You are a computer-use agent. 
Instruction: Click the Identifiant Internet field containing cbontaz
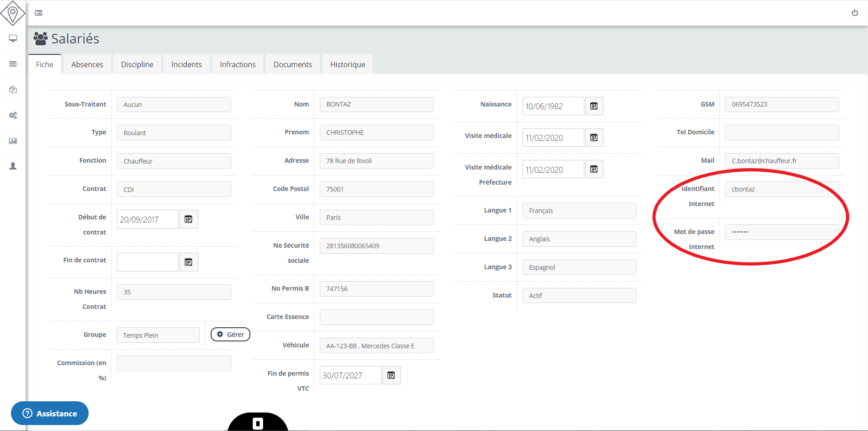coord(781,189)
